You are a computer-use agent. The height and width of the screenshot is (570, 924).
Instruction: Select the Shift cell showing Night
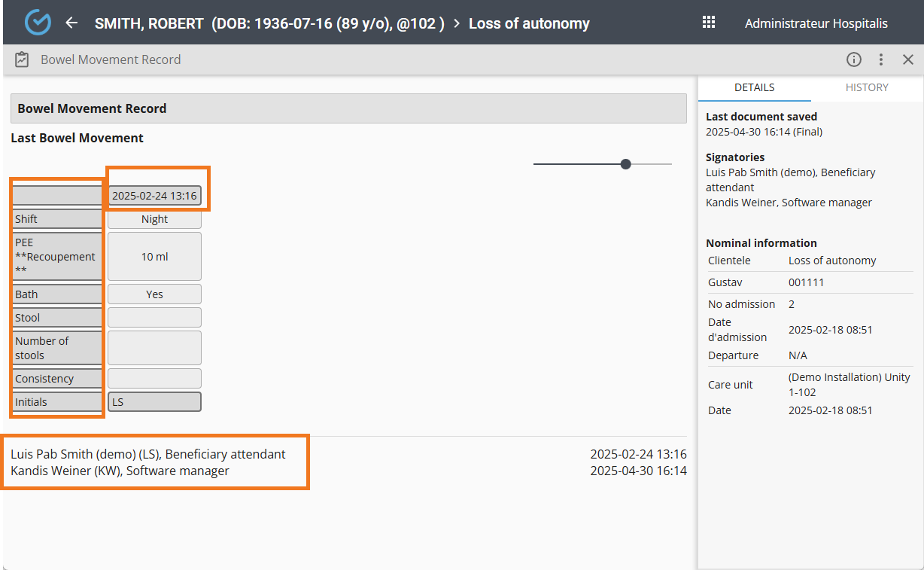[154, 219]
